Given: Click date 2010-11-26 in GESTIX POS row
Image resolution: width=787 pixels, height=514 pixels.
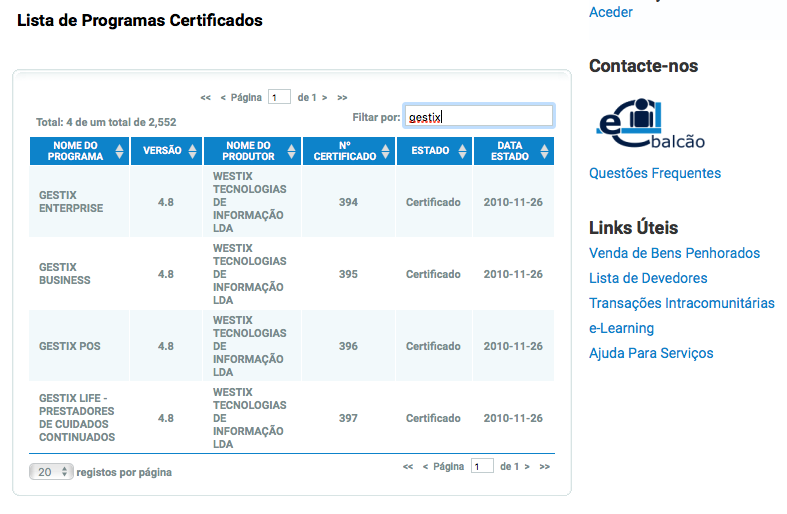Looking at the screenshot, I should (x=513, y=346).
